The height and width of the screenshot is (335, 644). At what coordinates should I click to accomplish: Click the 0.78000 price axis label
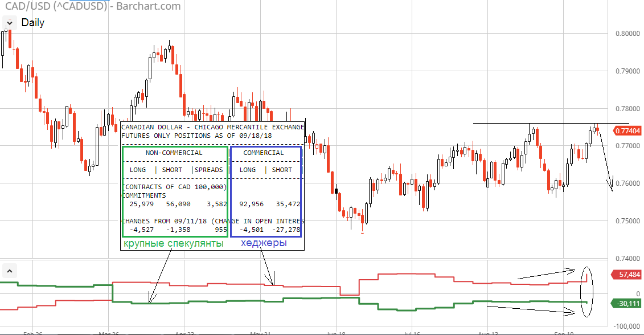[627, 109]
